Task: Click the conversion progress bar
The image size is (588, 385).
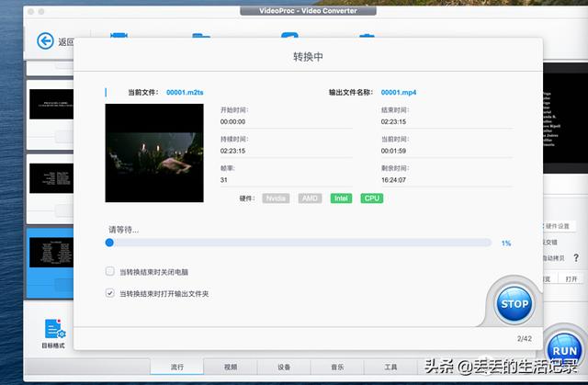Action: 299,243
